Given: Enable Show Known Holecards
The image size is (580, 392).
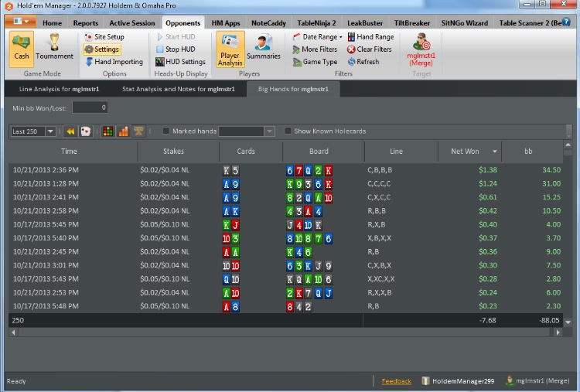Looking at the screenshot, I should pos(288,131).
